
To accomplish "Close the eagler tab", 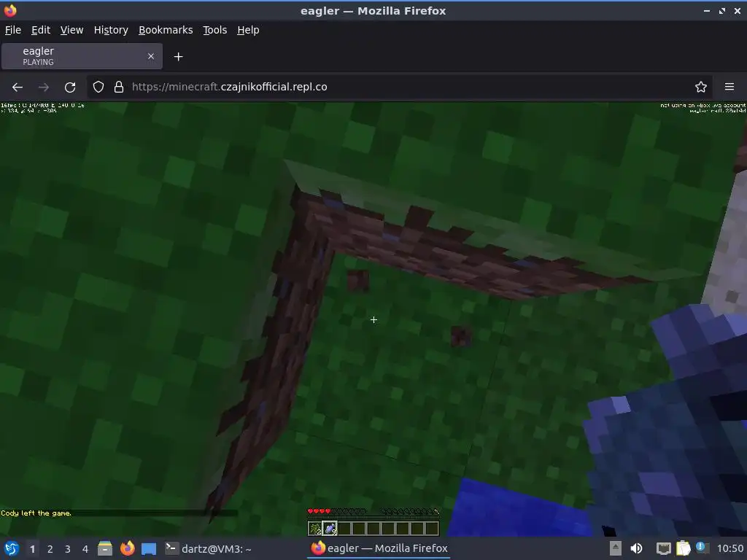I will [151, 56].
